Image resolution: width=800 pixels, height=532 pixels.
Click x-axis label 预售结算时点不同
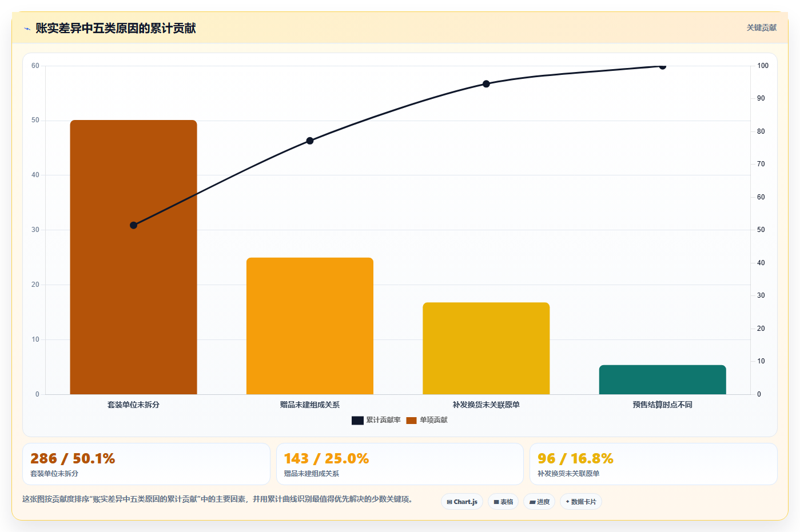[x=662, y=405]
